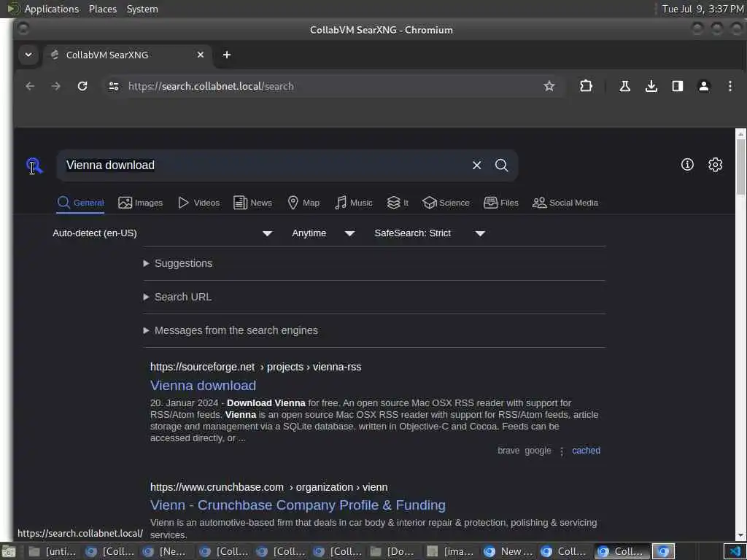Switch to the Social Media search tab

point(565,203)
